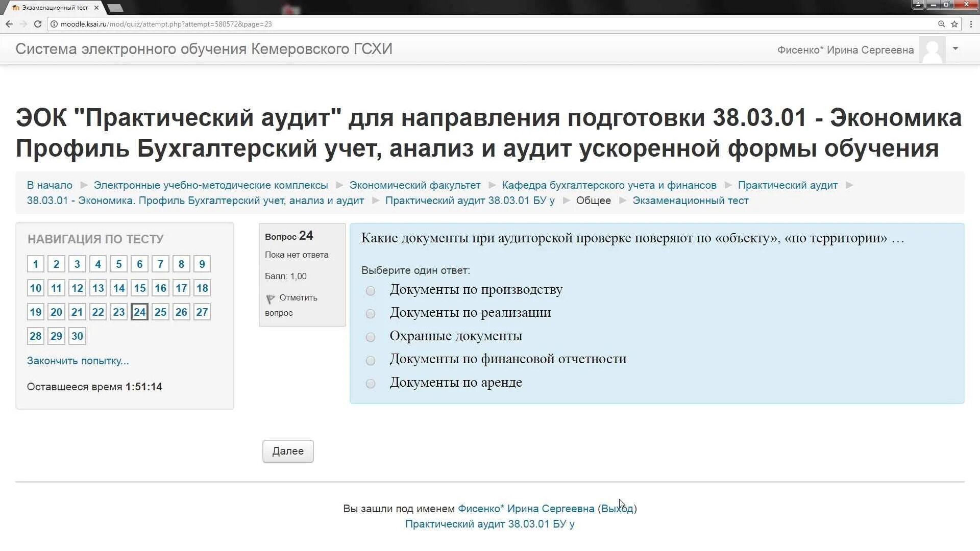Screen dimensions: 980x551
Task: Choose the Охранные документы option
Action: pyautogui.click(x=371, y=337)
